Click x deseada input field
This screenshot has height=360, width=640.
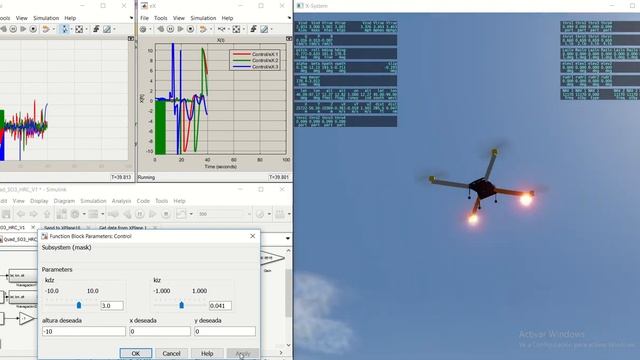[160, 331]
